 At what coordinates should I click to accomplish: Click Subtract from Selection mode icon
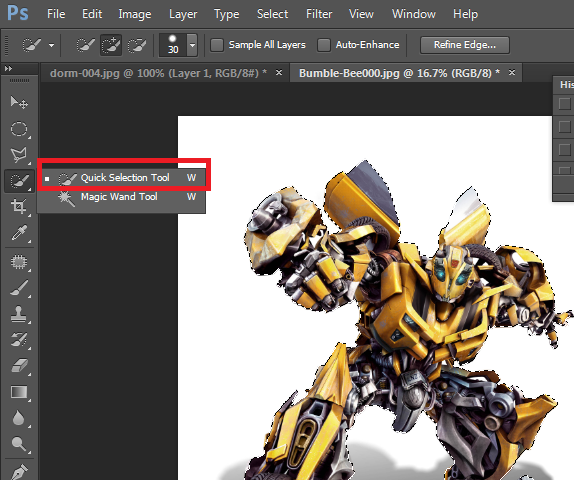pyautogui.click(x=137, y=45)
